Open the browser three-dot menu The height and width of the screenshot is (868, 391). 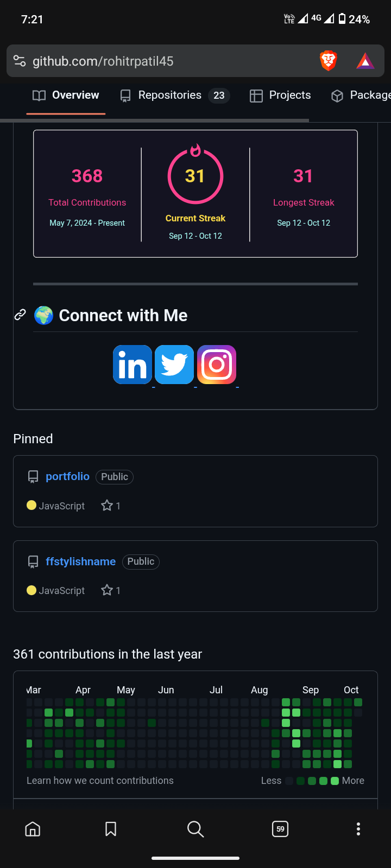358,829
